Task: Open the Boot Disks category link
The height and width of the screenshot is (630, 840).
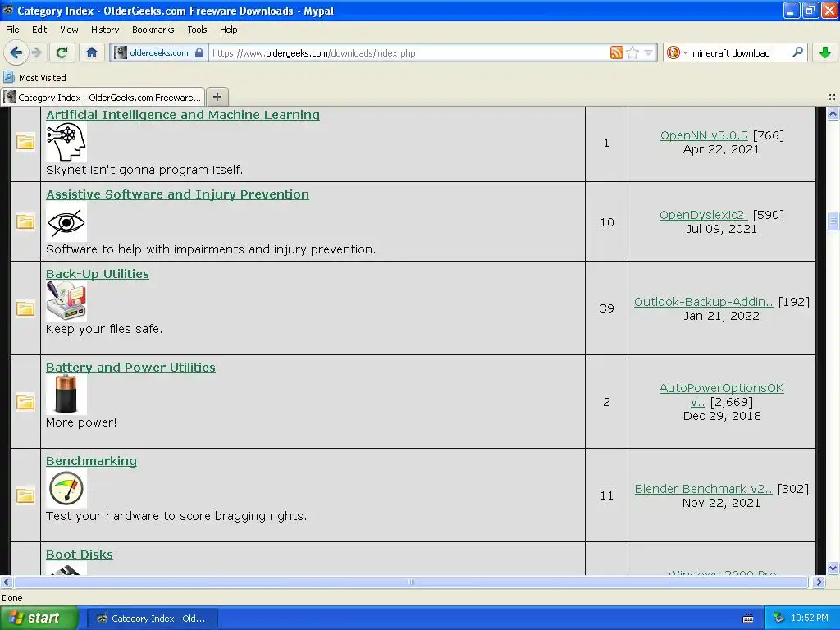Action: [x=80, y=555]
